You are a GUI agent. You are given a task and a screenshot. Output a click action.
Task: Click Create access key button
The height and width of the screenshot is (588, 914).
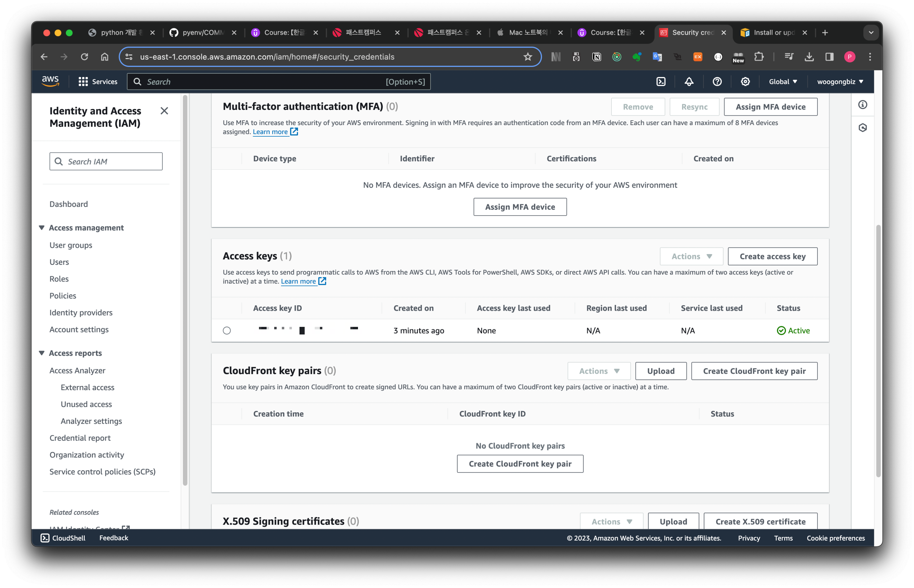pos(772,256)
